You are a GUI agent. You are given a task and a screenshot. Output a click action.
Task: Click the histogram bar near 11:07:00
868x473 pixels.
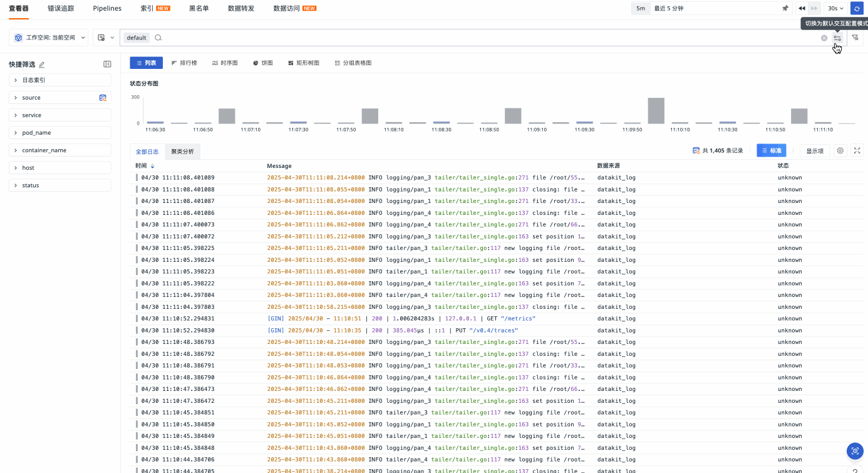227,116
